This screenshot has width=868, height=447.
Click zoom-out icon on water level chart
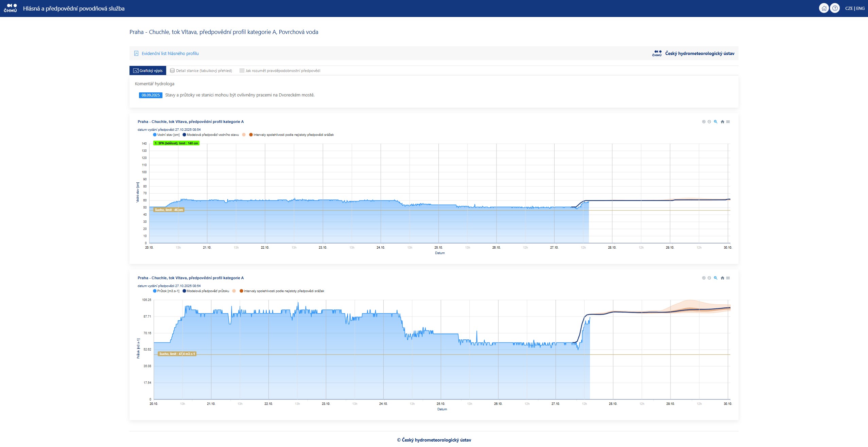(x=709, y=122)
